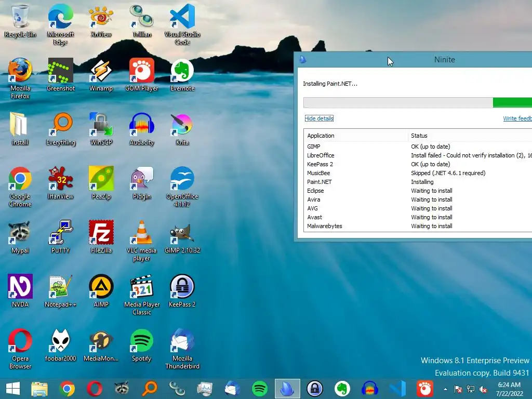Select the Eclipse row in Ninite list

pyautogui.click(x=418, y=191)
